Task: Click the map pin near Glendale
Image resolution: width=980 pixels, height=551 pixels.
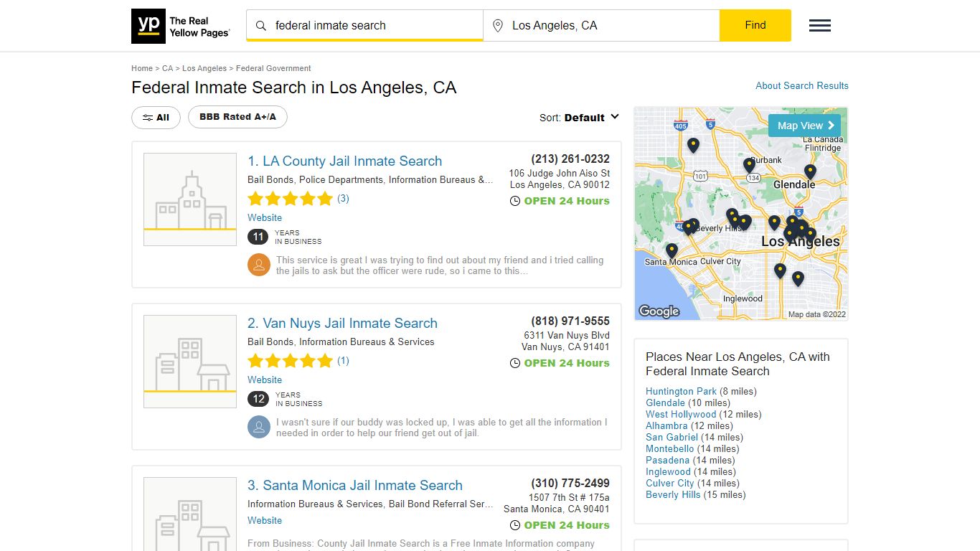Action: [810, 171]
